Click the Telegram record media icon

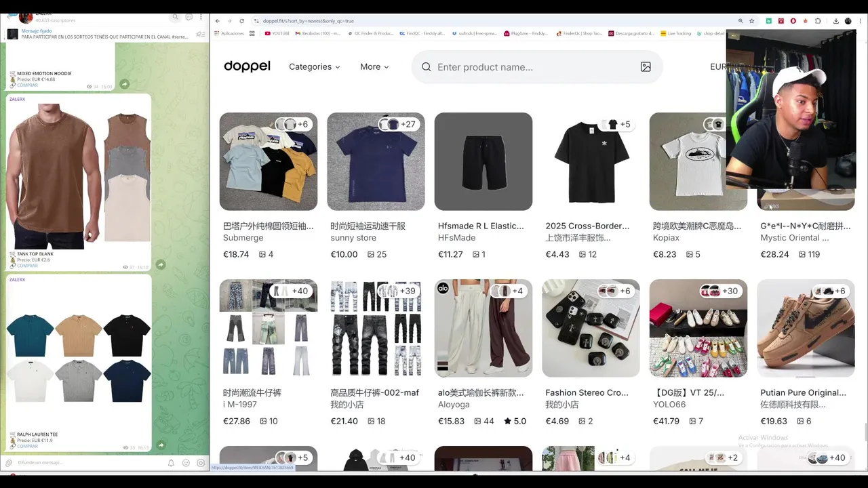201,463
